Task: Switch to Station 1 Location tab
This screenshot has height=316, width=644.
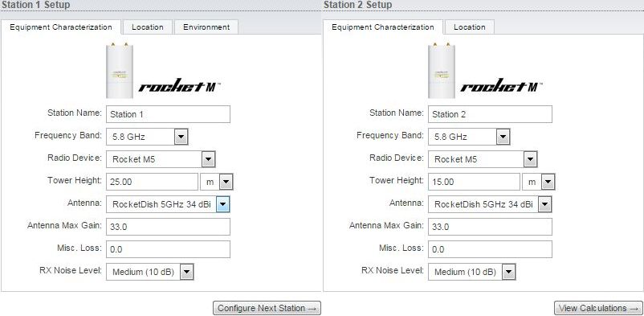Action: [x=148, y=27]
